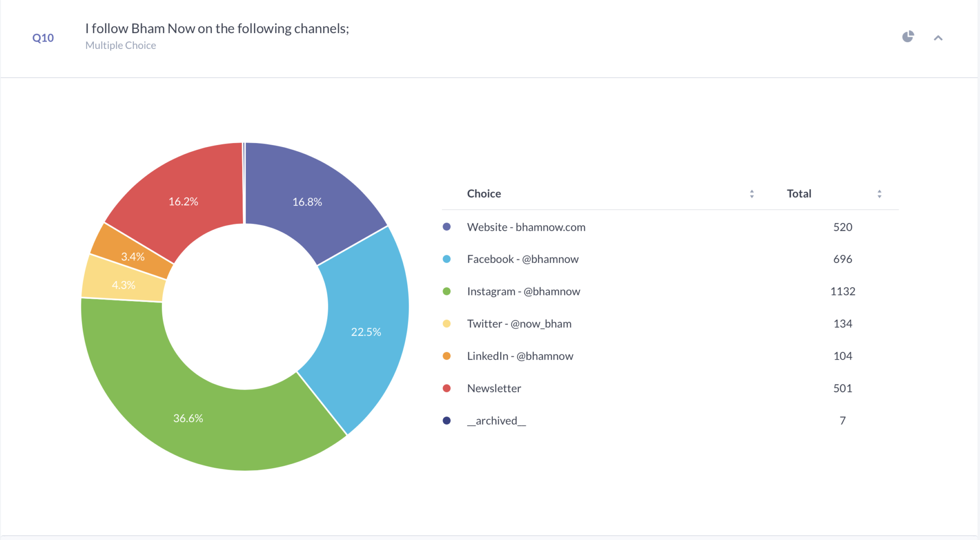Click the Q10 question number label

pyautogui.click(x=43, y=38)
